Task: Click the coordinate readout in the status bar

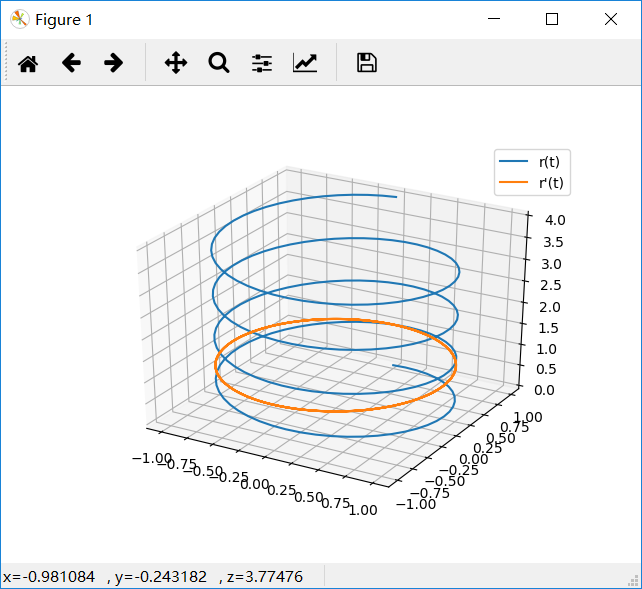Action: (150, 577)
